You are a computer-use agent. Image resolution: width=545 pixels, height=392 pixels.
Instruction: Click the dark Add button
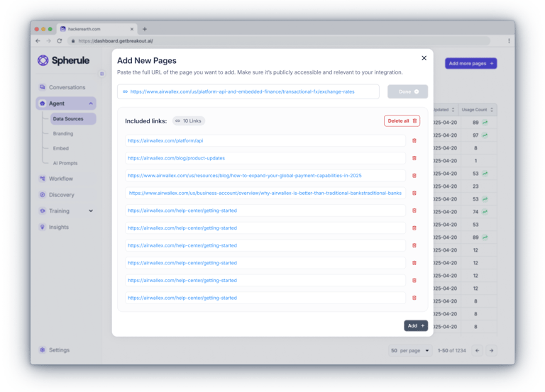tap(416, 325)
